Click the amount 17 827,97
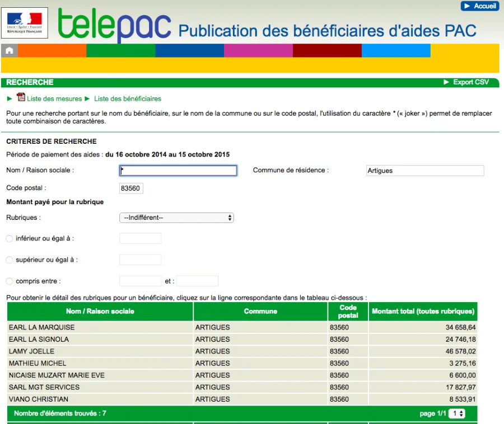Image resolution: width=504 pixels, height=424 pixels. click(x=461, y=388)
